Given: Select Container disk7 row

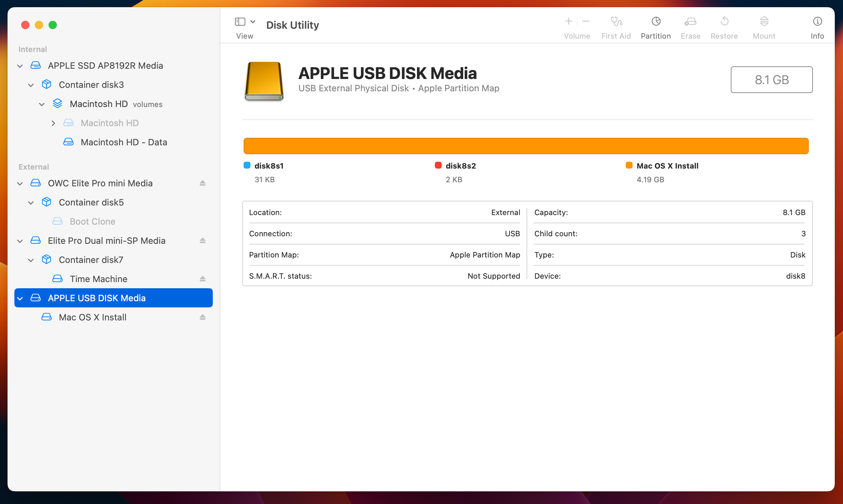Looking at the screenshot, I should [114, 260].
